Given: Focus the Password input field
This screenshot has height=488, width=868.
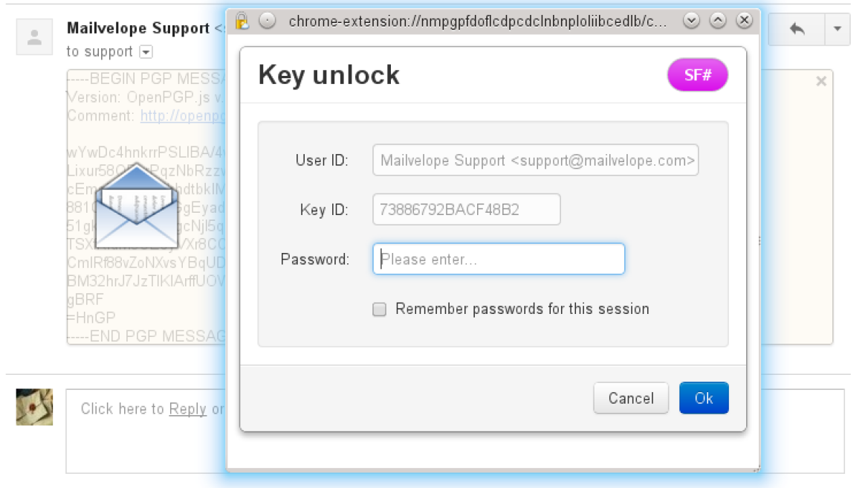Looking at the screenshot, I should tap(499, 259).
